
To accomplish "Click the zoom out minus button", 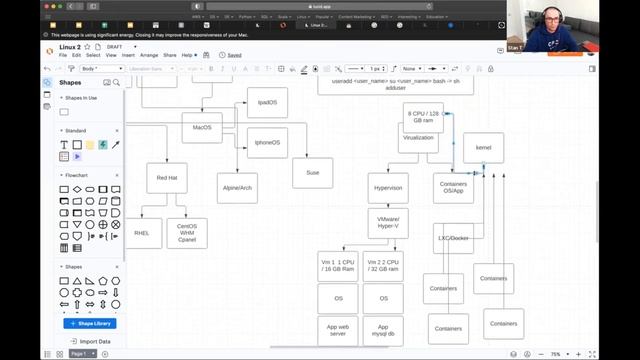I will pos(541,354).
